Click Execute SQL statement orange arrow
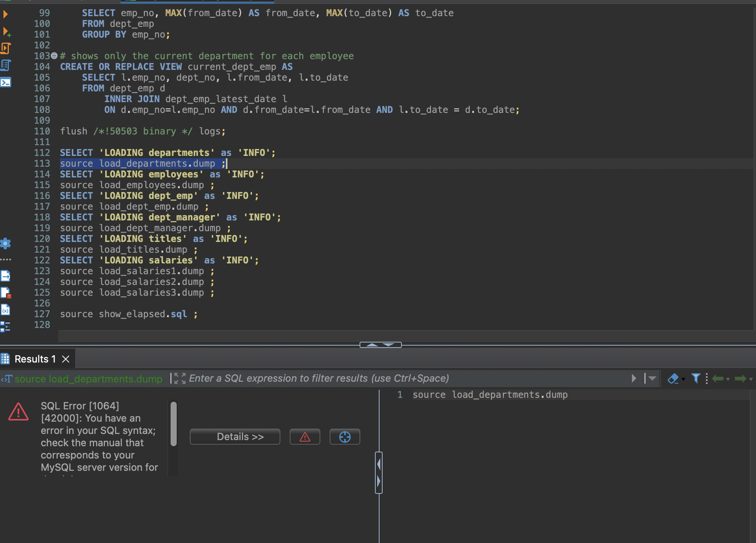This screenshot has height=543, width=756. pos(5,15)
